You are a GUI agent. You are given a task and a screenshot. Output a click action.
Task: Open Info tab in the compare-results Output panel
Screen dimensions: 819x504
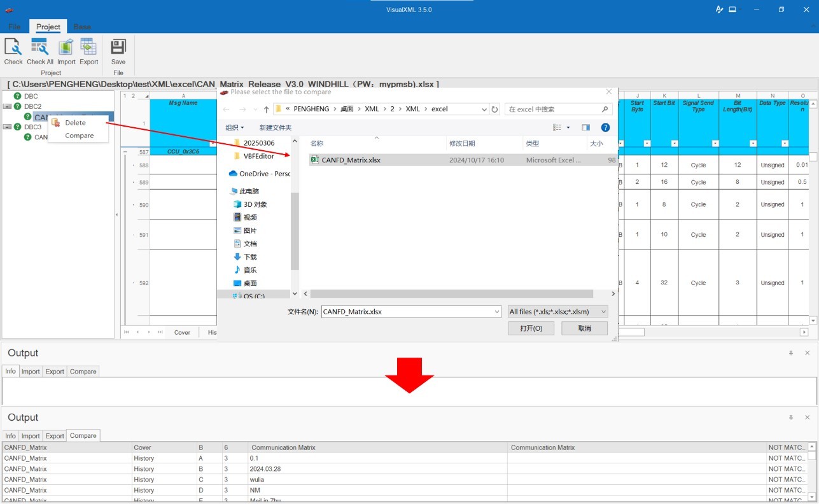click(x=10, y=436)
